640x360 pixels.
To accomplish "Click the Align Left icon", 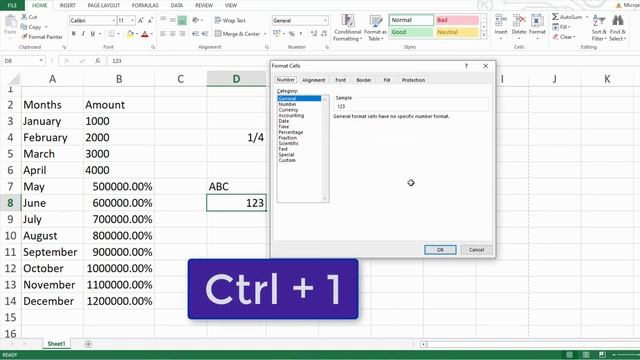I will pyautogui.click(x=163, y=34).
